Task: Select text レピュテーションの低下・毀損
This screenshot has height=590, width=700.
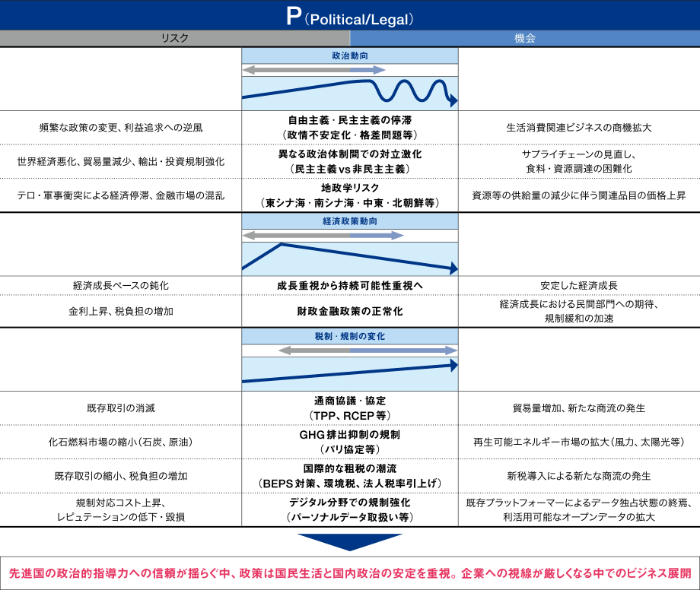Action: (121, 517)
